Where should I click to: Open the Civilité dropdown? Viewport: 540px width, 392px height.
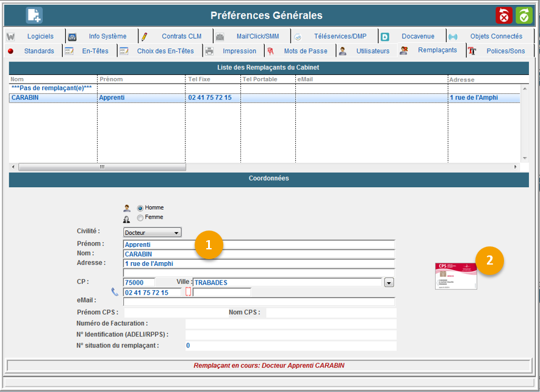[152, 232]
